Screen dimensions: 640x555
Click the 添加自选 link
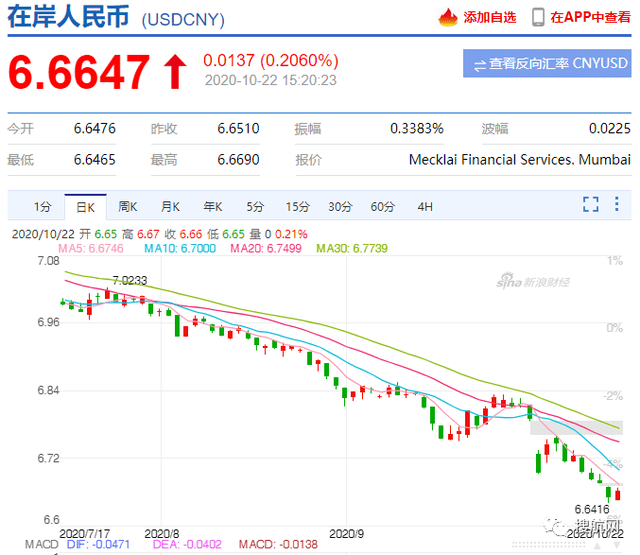(491, 17)
